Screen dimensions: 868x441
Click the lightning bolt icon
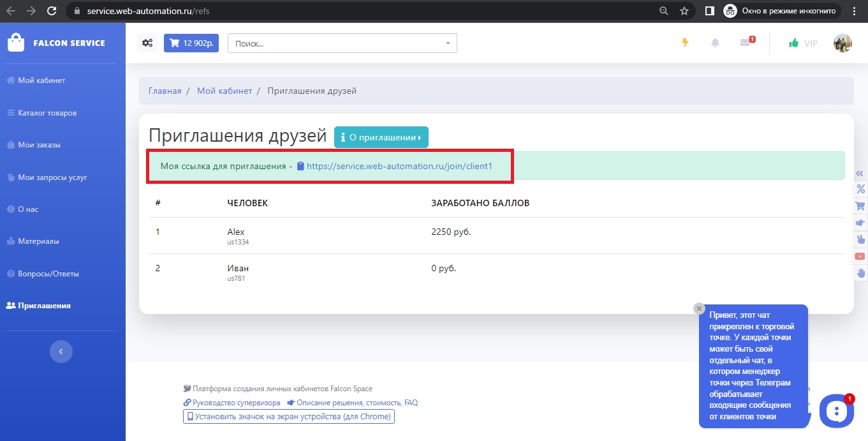686,43
